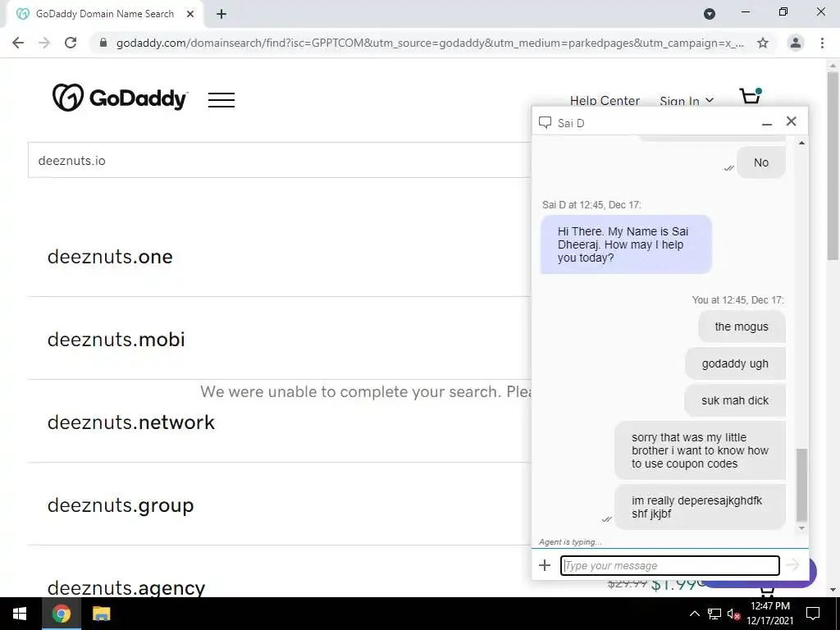840x630 pixels.
Task: Click the chat scrollbar thumb
Action: (801, 485)
